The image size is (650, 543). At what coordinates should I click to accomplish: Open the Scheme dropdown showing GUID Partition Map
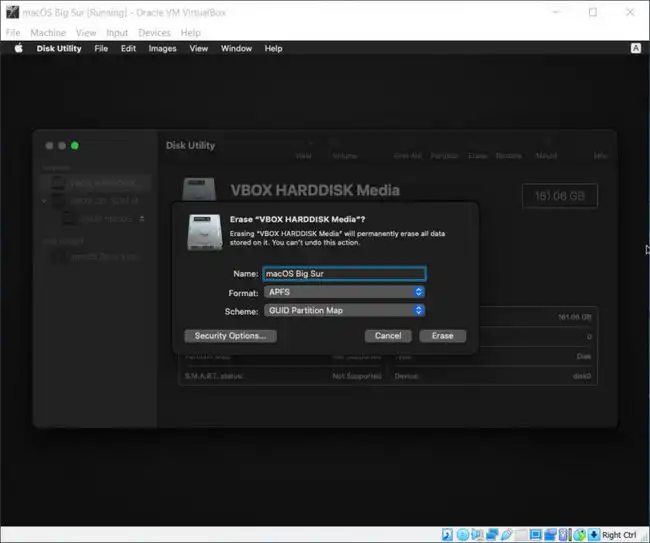click(x=344, y=310)
